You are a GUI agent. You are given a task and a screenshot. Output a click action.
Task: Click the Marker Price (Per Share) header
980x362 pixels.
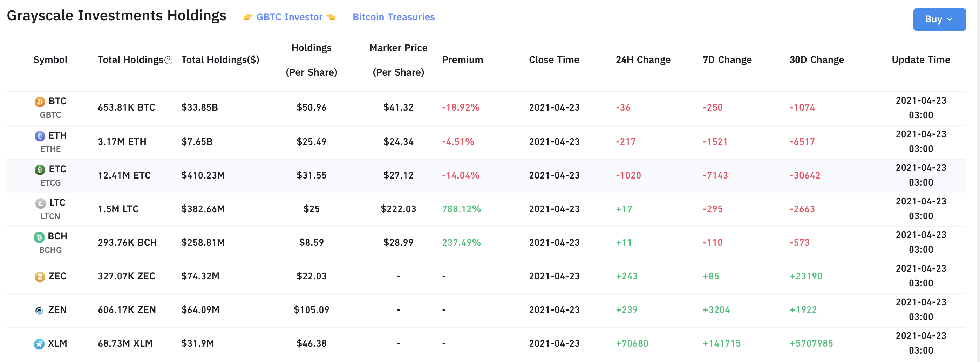[x=398, y=60]
